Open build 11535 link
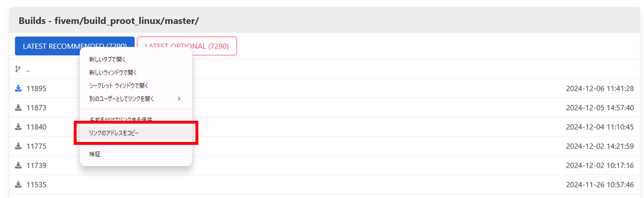 pos(36,185)
